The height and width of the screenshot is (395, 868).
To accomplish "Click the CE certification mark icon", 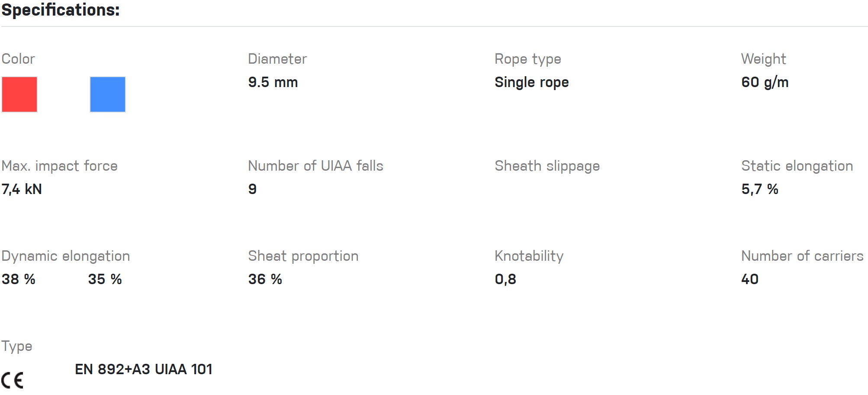I will coord(12,380).
